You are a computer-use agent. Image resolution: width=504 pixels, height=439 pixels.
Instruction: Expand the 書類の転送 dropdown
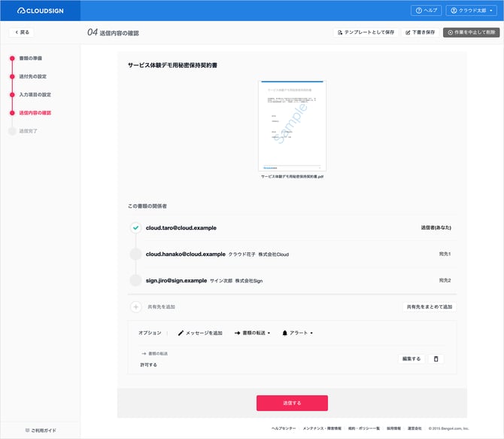(x=252, y=333)
